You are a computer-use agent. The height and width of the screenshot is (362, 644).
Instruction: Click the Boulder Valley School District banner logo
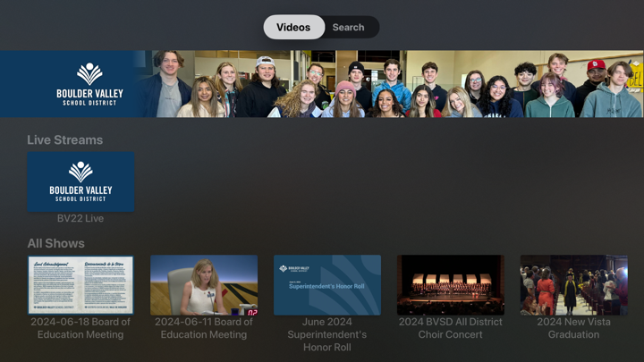[89, 84]
